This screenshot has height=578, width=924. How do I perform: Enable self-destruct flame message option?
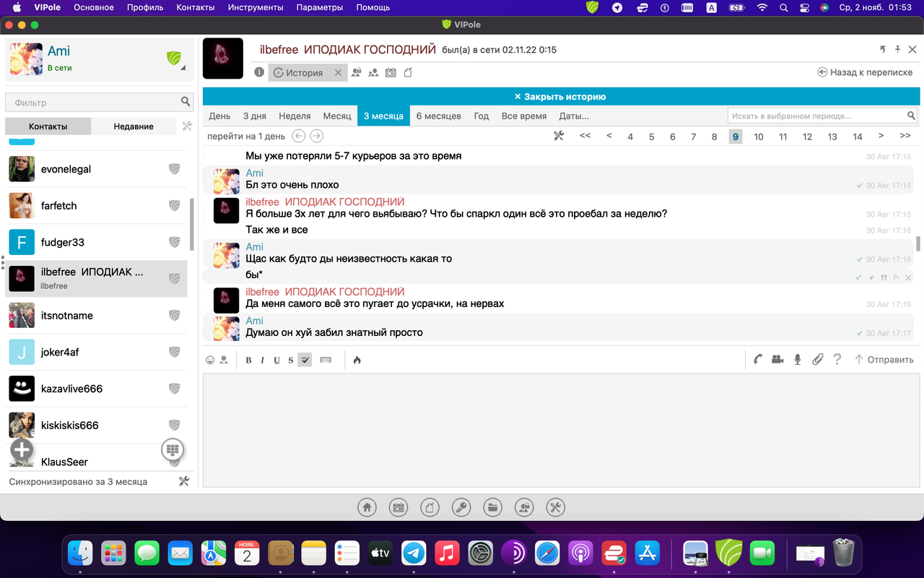point(357,360)
